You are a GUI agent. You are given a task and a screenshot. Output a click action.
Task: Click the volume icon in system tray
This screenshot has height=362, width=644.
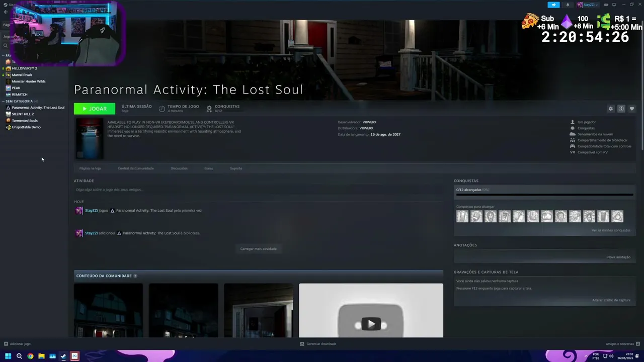[611, 356]
